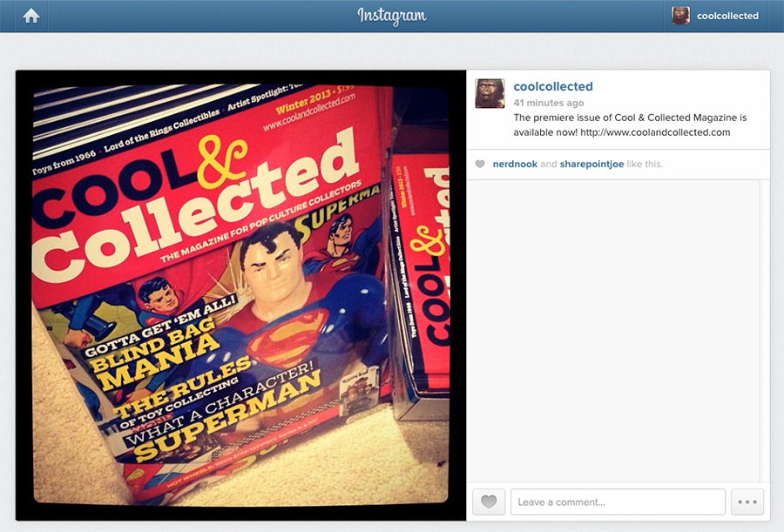Click the post caption text
This screenshot has width=784, height=532.
(x=630, y=125)
